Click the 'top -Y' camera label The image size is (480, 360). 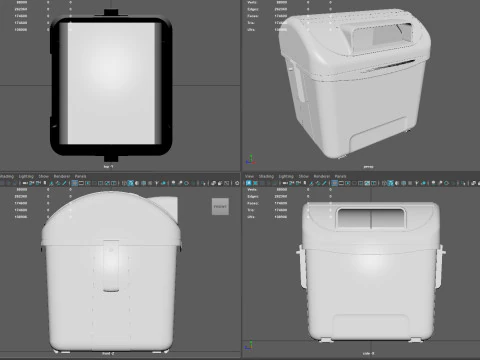pos(108,166)
